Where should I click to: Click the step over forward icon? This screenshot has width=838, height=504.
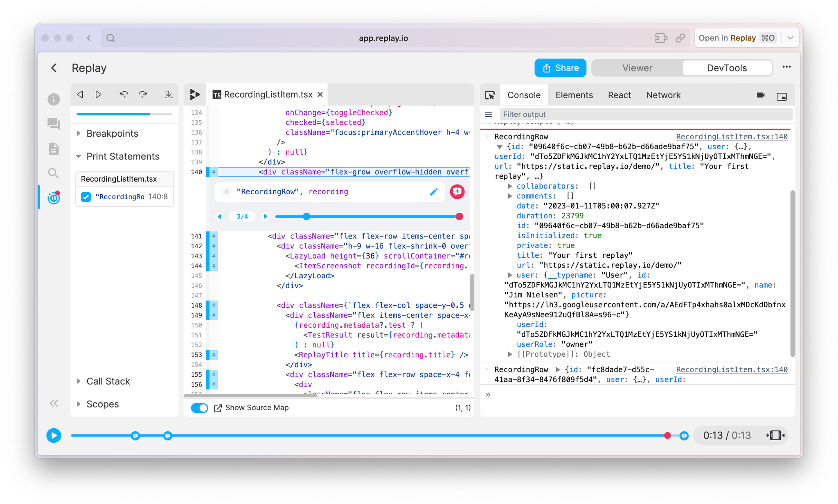point(143,94)
